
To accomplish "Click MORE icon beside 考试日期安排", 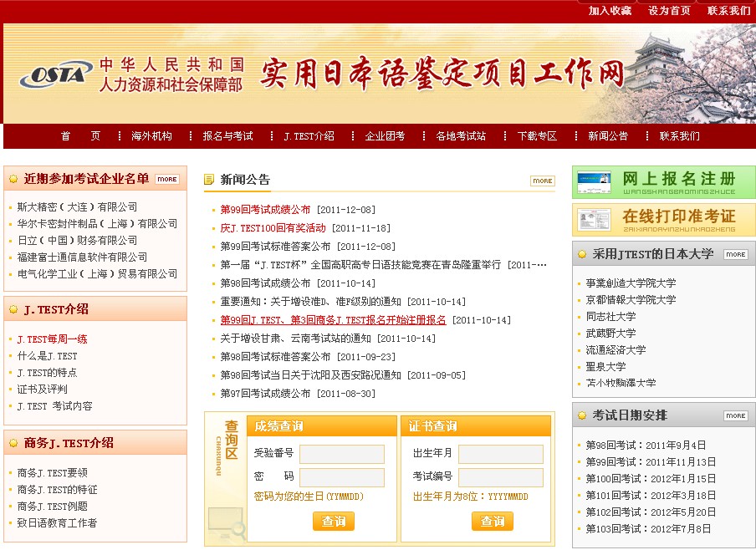I will (735, 415).
